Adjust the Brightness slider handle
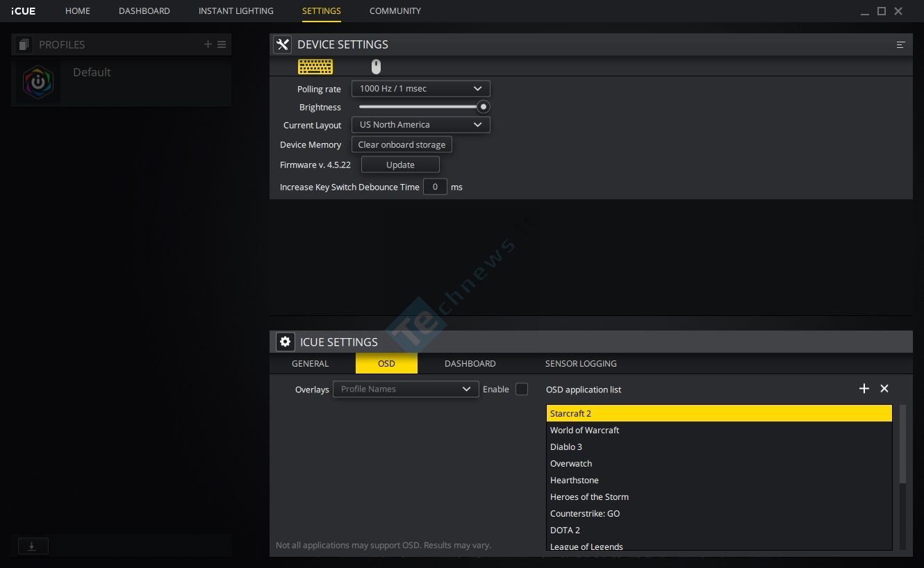This screenshot has height=568, width=924. click(483, 107)
